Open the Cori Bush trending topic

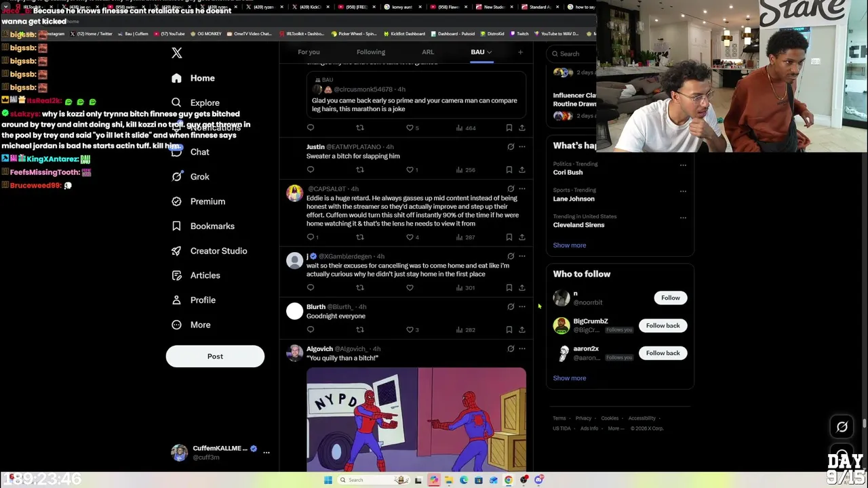[x=568, y=172]
